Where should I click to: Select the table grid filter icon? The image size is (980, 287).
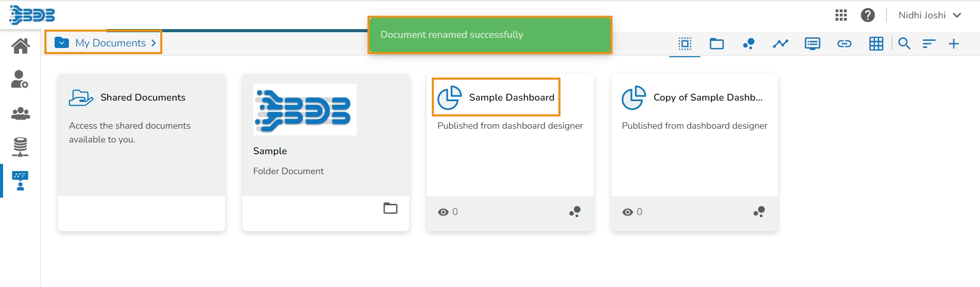[876, 43]
